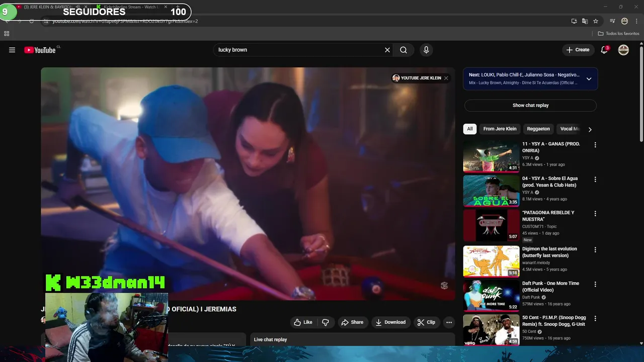Screen dimensions: 644x362
Task: Translate this page icon
Action: 585,21
